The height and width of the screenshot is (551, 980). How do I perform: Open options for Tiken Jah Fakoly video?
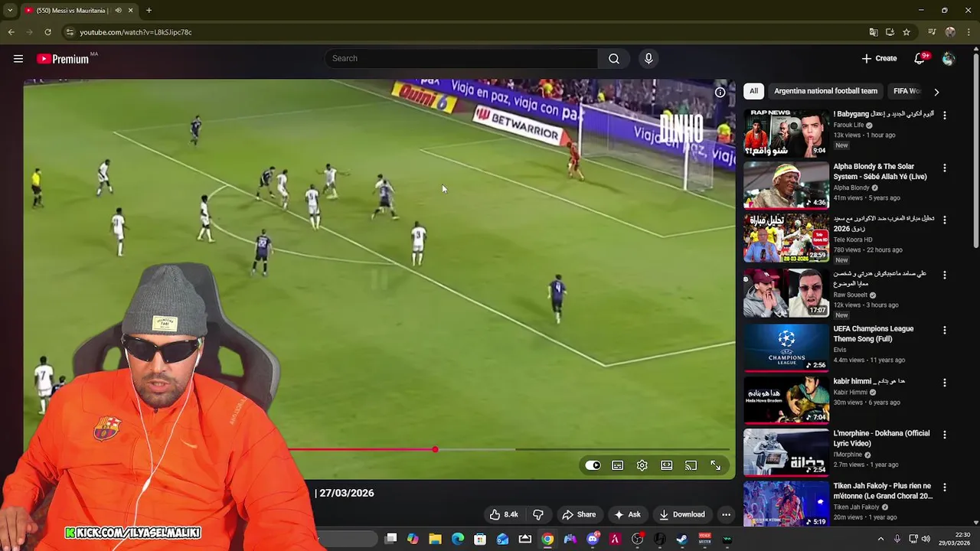pos(944,487)
